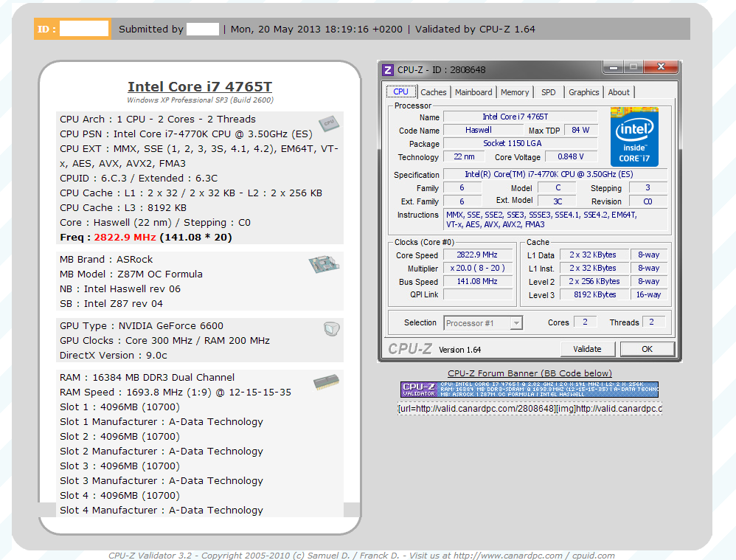This screenshot has height=560, width=736.
Task: Select the Graphics tab
Action: (x=583, y=91)
